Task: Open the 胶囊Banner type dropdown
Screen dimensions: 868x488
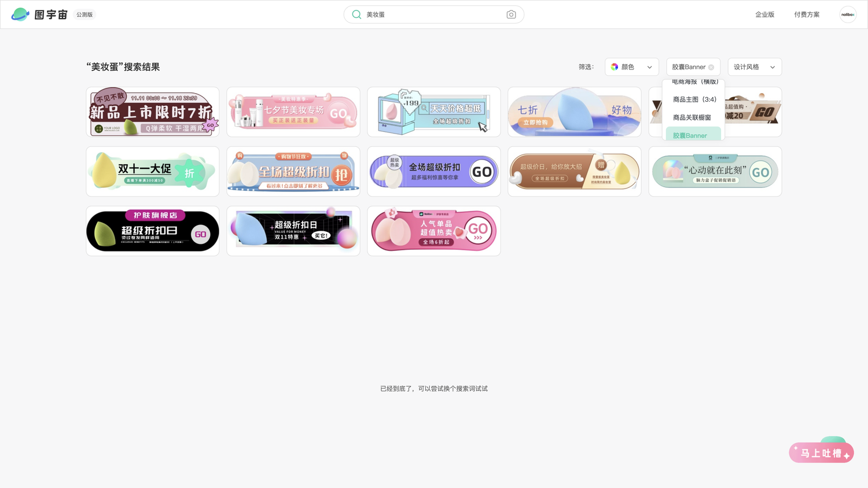Action: coord(693,67)
